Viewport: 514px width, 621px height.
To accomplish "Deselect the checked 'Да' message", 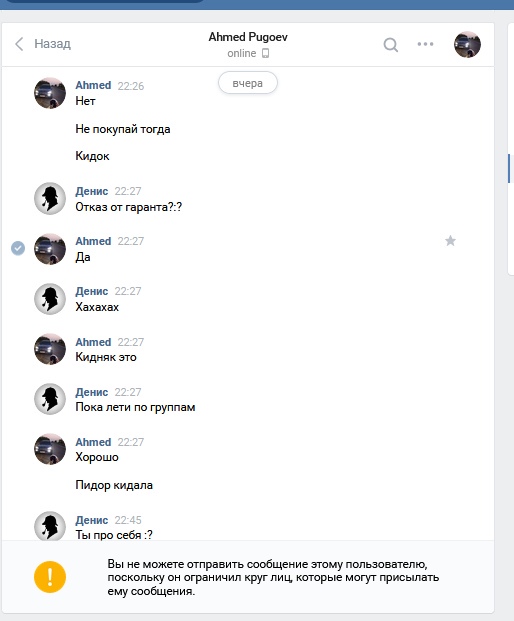I will tap(18, 248).
